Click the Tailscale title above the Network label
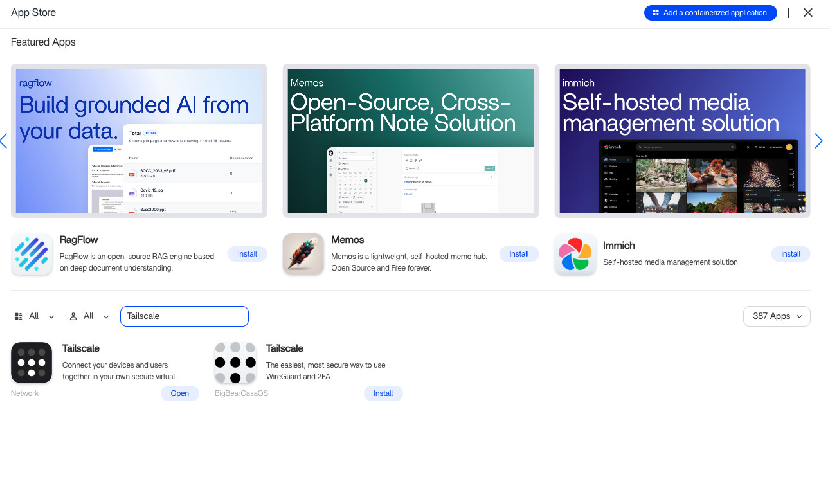The image size is (830, 504). point(81,348)
